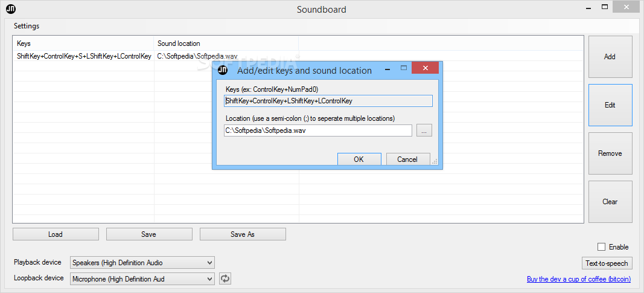Click into the Keys input field
This screenshot has height=293, width=644.
click(x=328, y=101)
